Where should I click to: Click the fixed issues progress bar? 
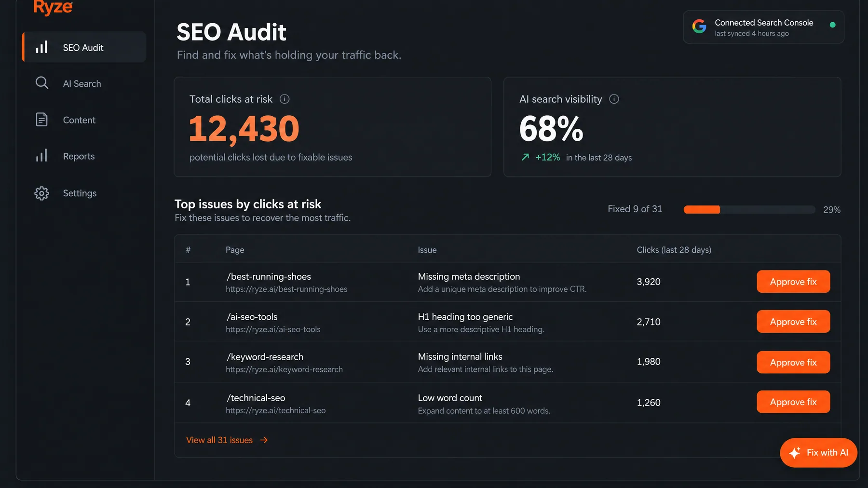pos(749,209)
